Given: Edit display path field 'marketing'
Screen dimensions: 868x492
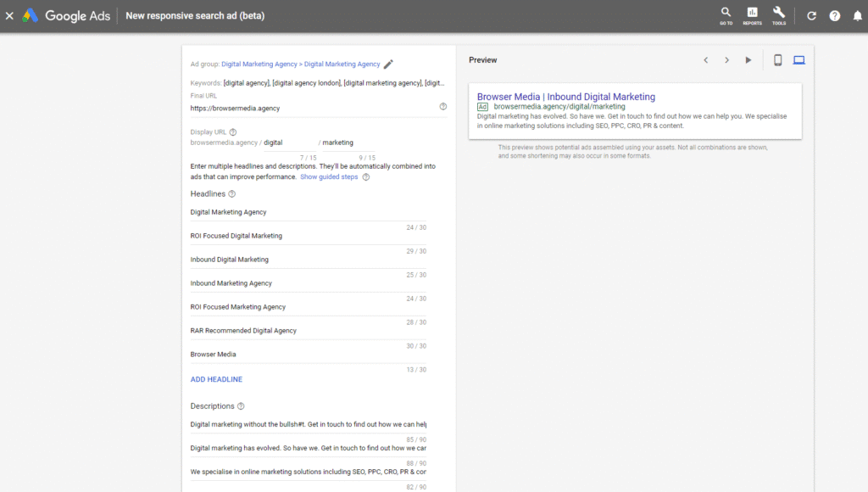Looking at the screenshot, I should (x=348, y=143).
